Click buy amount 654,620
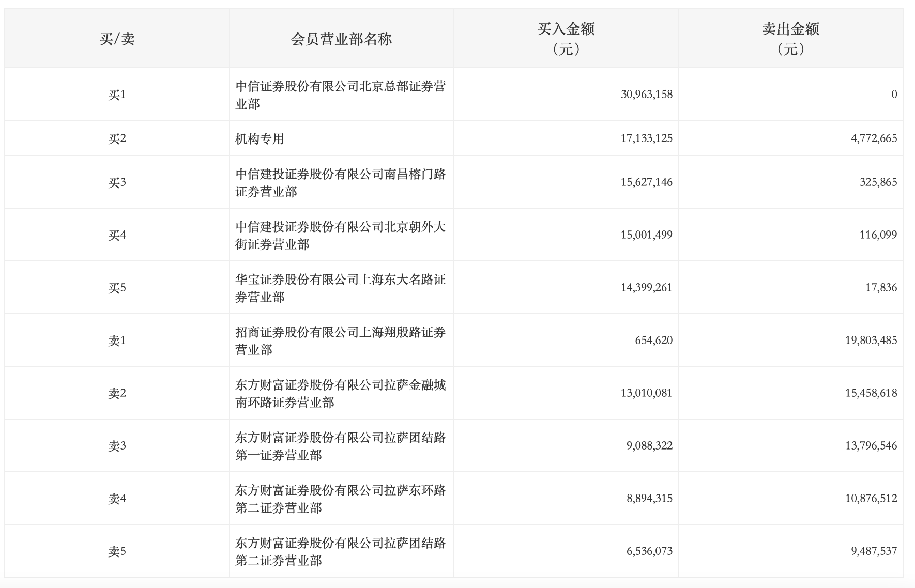915x588 pixels. (654, 340)
